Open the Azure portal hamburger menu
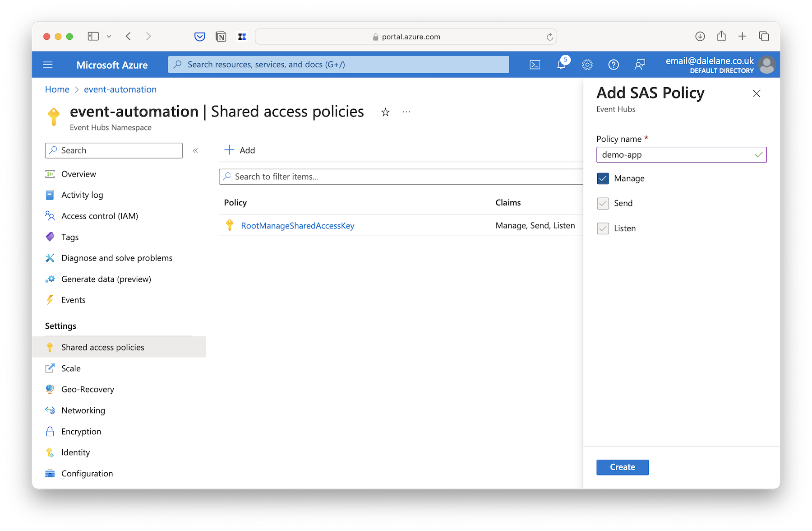The height and width of the screenshot is (531, 812). tap(48, 65)
